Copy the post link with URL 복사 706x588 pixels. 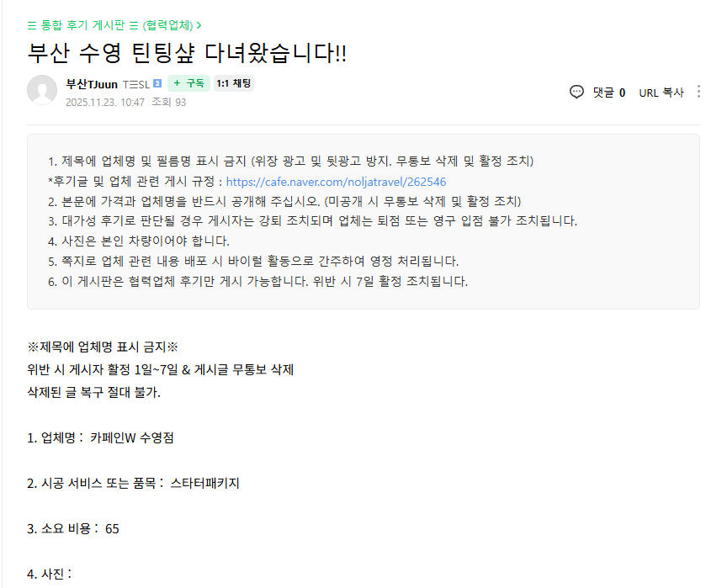661,93
